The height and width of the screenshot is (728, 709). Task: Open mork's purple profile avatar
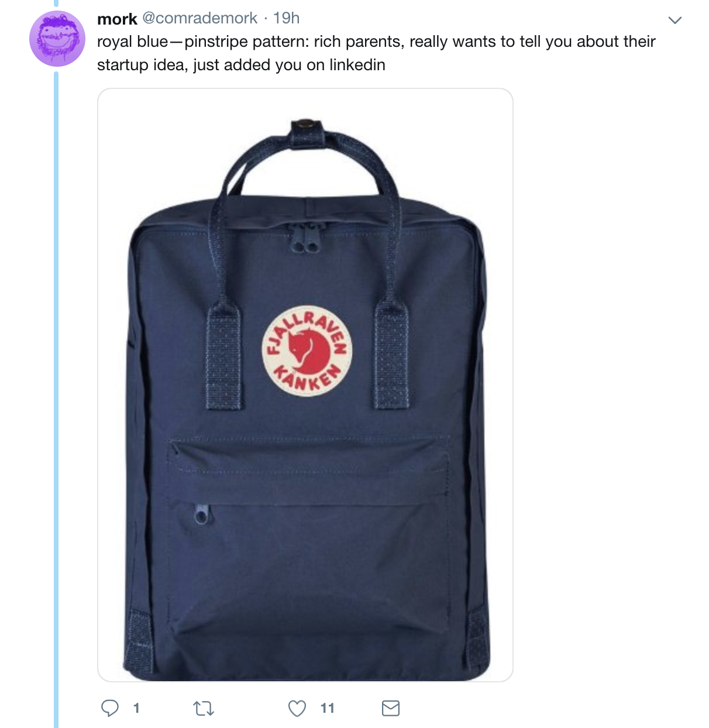(57, 39)
